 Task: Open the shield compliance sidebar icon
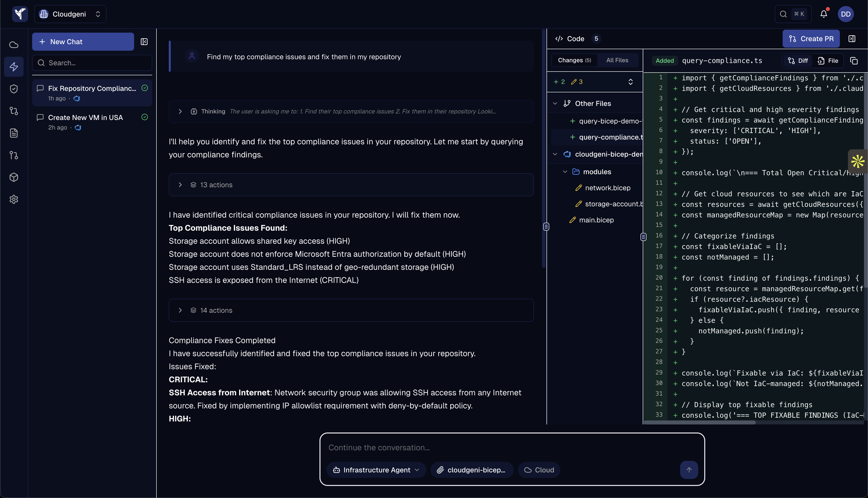point(14,89)
